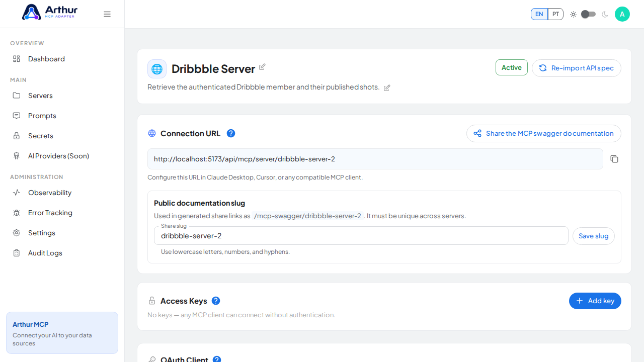The width and height of the screenshot is (644, 362).
Task: Click the sun light-mode icon
Action: (573, 14)
